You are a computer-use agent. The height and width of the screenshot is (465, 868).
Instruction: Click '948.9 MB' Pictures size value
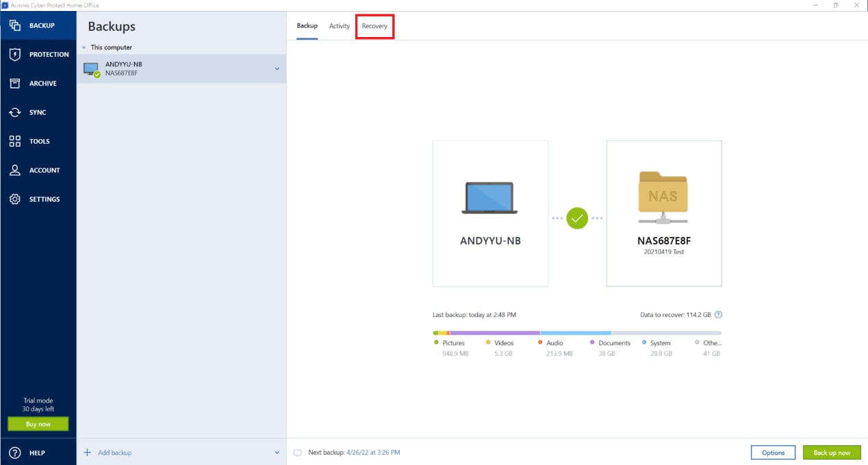coord(455,354)
